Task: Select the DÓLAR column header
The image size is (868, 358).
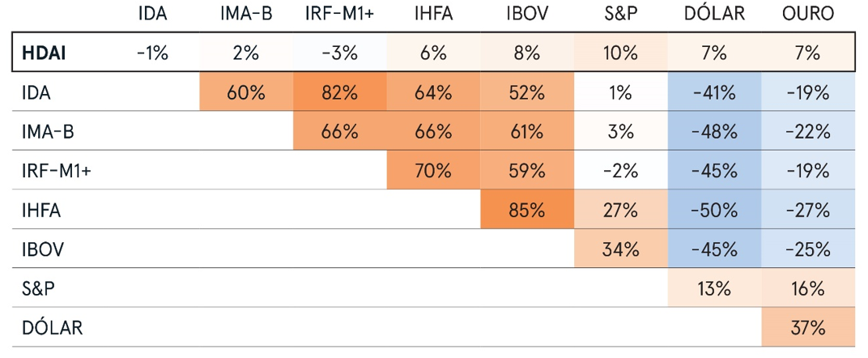Action: coord(714,14)
